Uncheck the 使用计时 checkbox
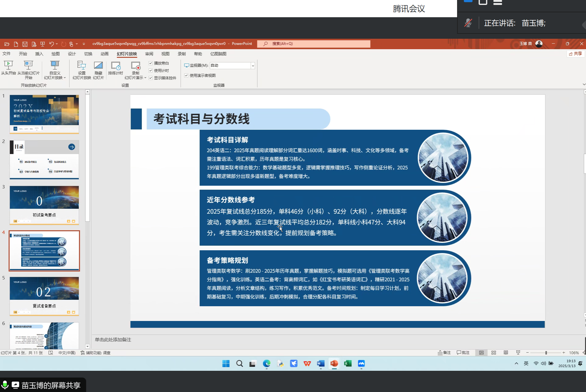The image size is (586, 392). click(151, 70)
